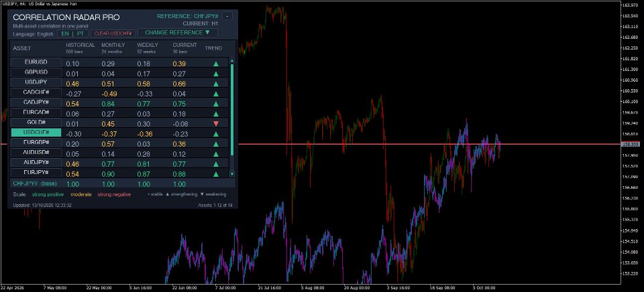Click the CORRELATION RADAR PRO title
Image resolution: width=644 pixels, height=292 pixels.
pyautogui.click(x=66, y=17)
